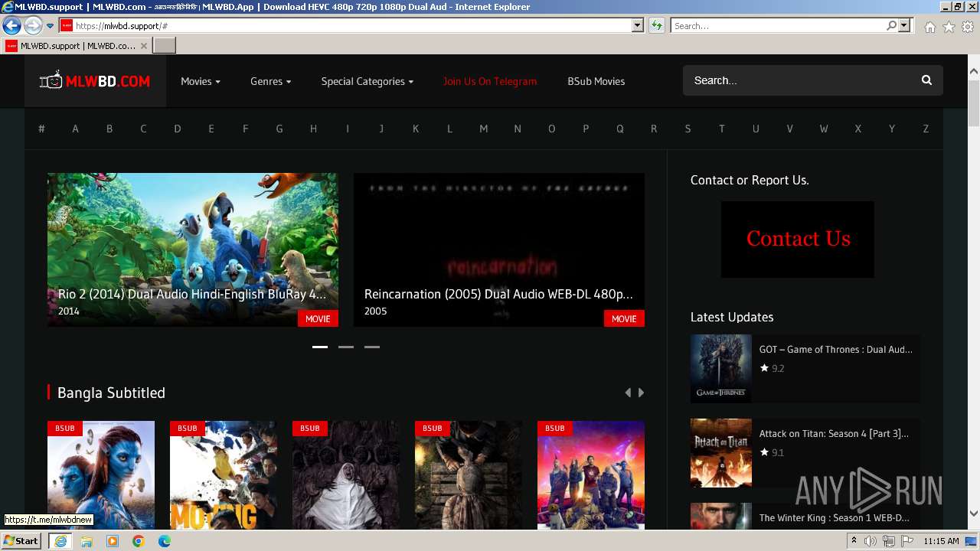This screenshot has width=980, height=551.
Task: Open the Guardians group BSUB poster
Action: click(591, 474)
